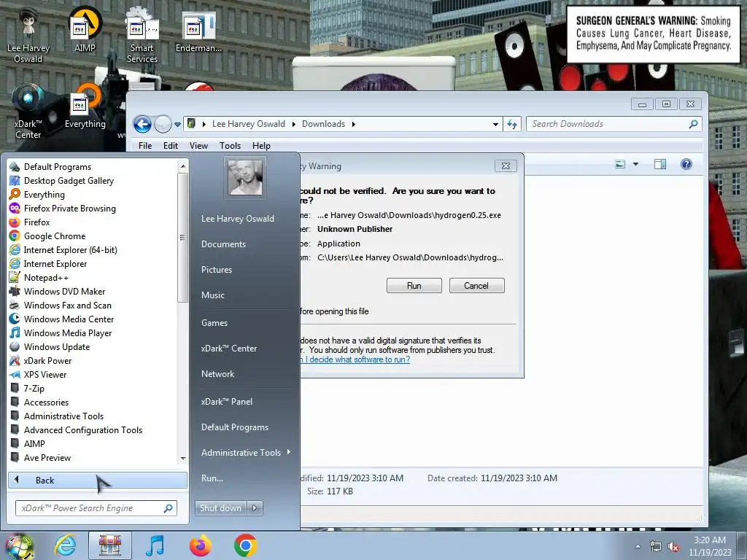Open Windows Fax and Scan entry
This screenshot has height=560, width=747.
click(67, 306)
